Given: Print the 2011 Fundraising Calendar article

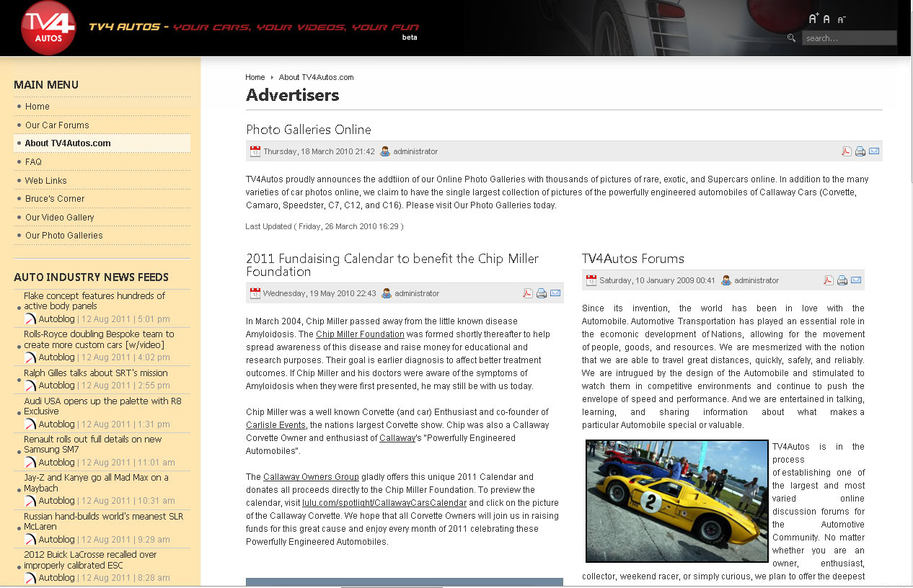Looking at the screenshot, I should [542, 293].
